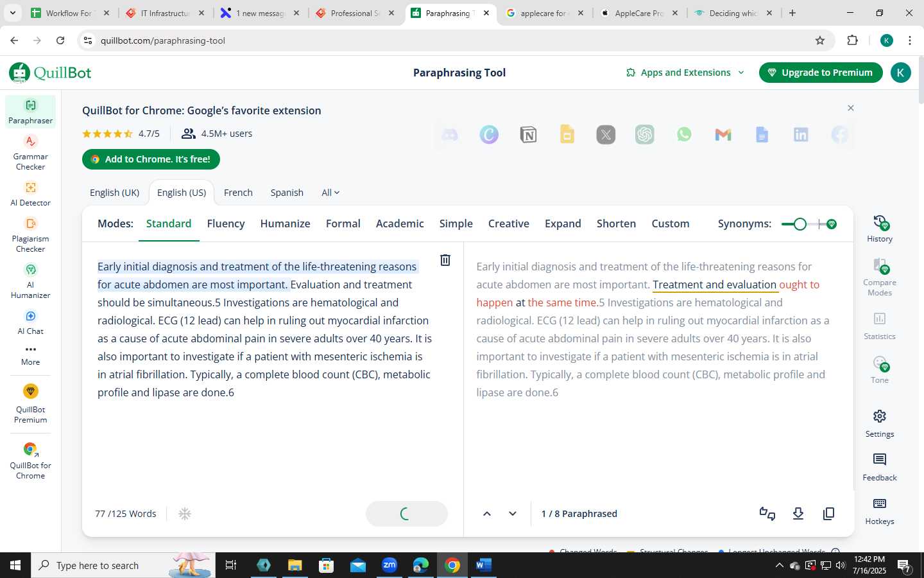924x578 pixels.
Task: Go to next paraphrased sentence
Action: (513, 514)
